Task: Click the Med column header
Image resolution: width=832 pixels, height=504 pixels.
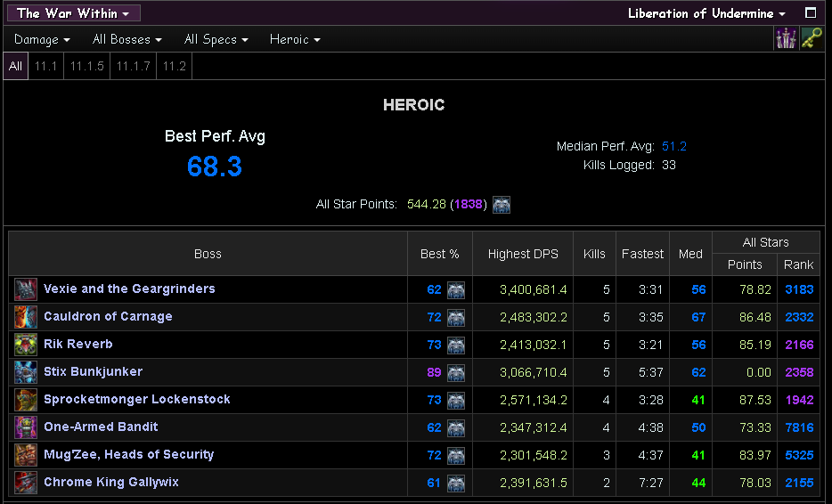Action: tap(690, 254)
